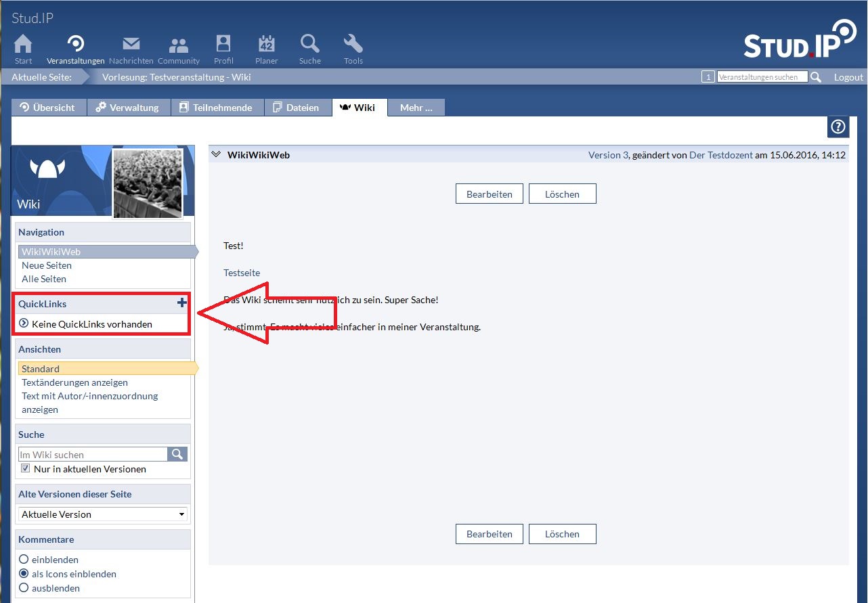Select the 'einblenden' comments radio button
The width and height of the screenshot is (868, 603).
click(24, 560)
